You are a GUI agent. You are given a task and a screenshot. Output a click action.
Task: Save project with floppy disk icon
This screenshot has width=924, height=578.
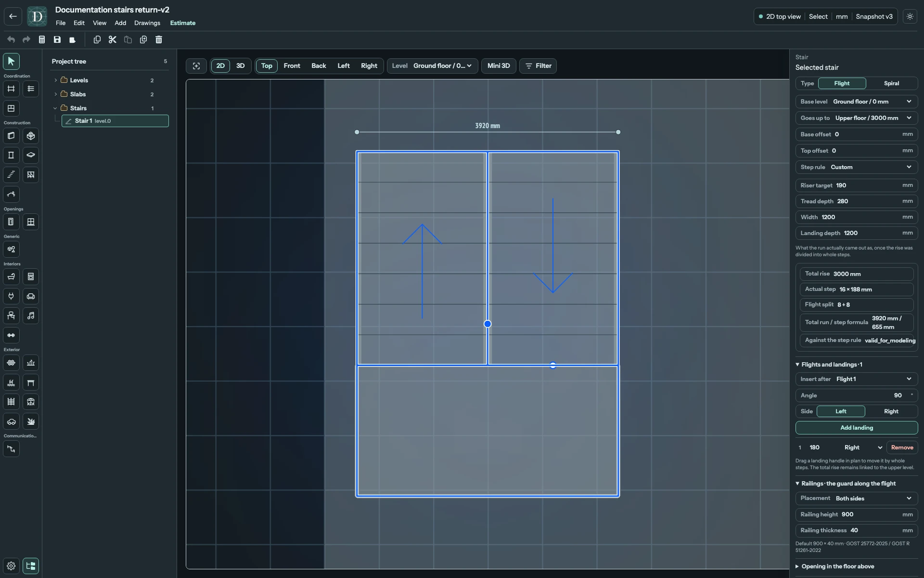pos(57,39)
